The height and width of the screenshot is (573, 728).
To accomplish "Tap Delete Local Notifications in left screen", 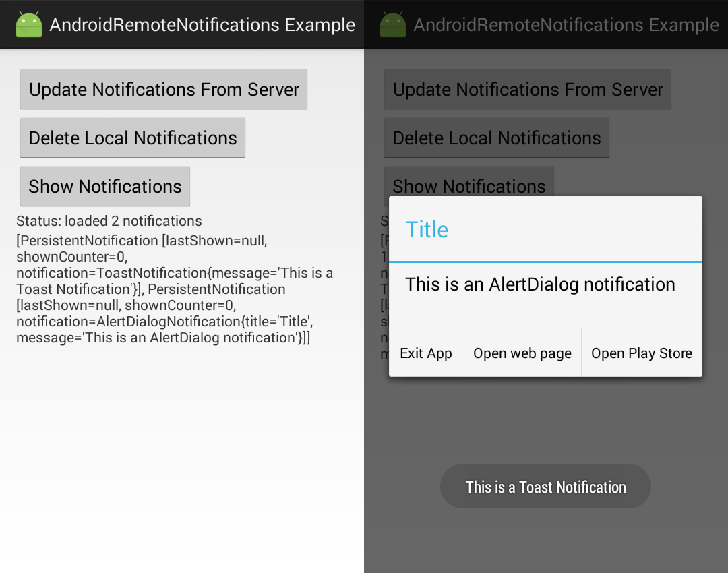I will pyautogui.click(x=132, y=138).
